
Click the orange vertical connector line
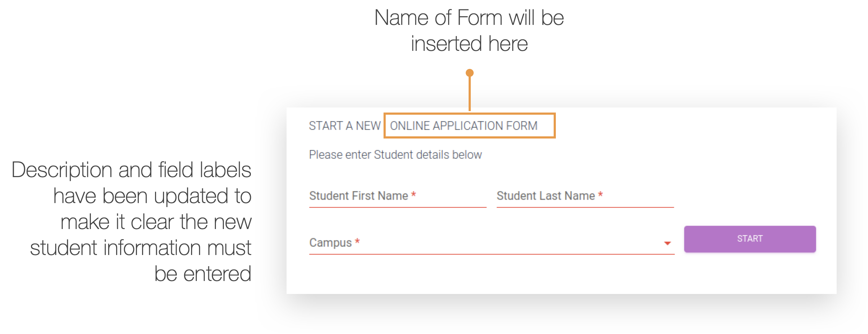469,94
